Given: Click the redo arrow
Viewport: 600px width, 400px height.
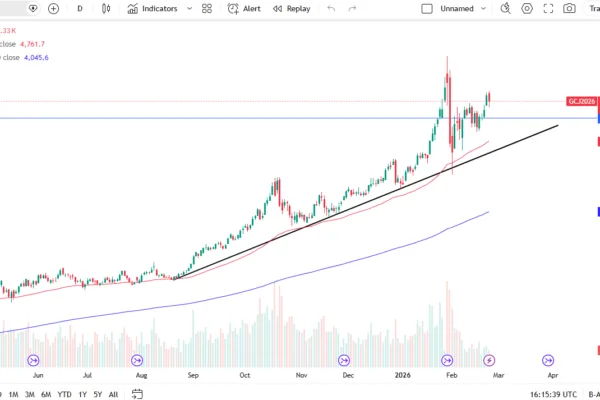Looking at the screenshot, I should click(352, 8).
